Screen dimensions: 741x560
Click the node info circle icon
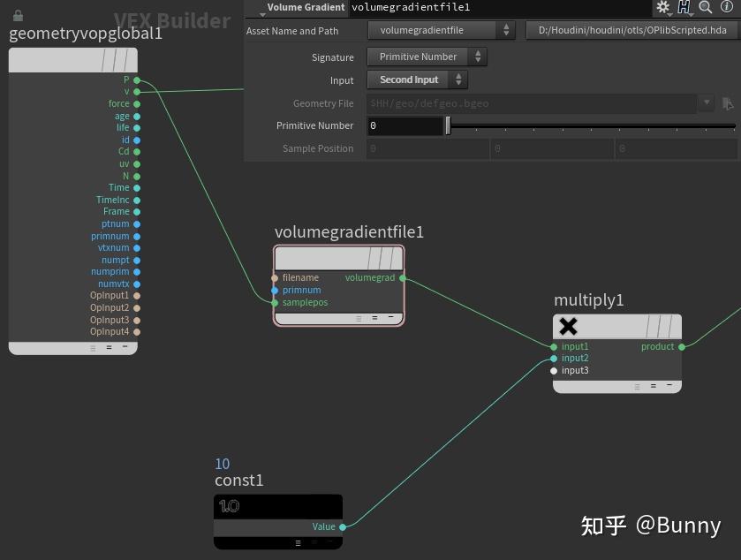pos(727,7)
